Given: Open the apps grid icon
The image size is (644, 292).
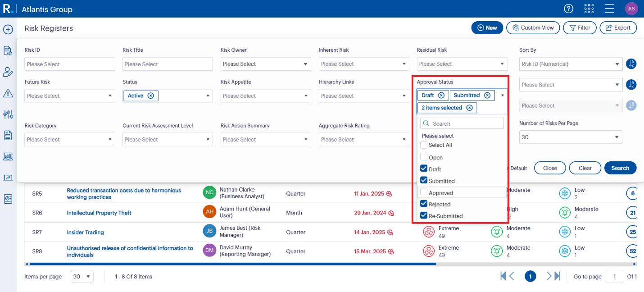Looking at the screenshot, I should (589, 9).
